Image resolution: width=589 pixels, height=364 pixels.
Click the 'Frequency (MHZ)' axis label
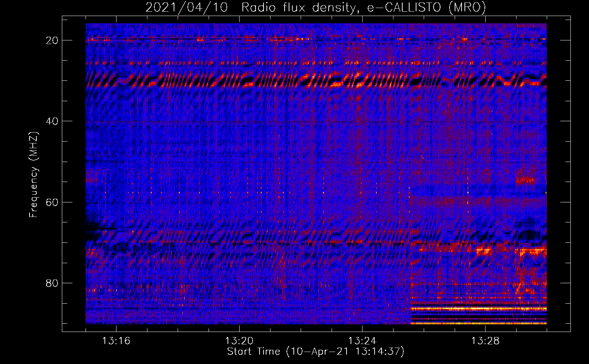click(x=33, y=174)
